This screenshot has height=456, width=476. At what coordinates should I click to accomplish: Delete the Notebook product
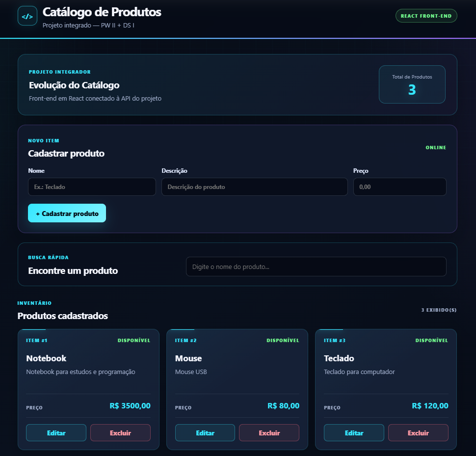(x=120, y=432)
